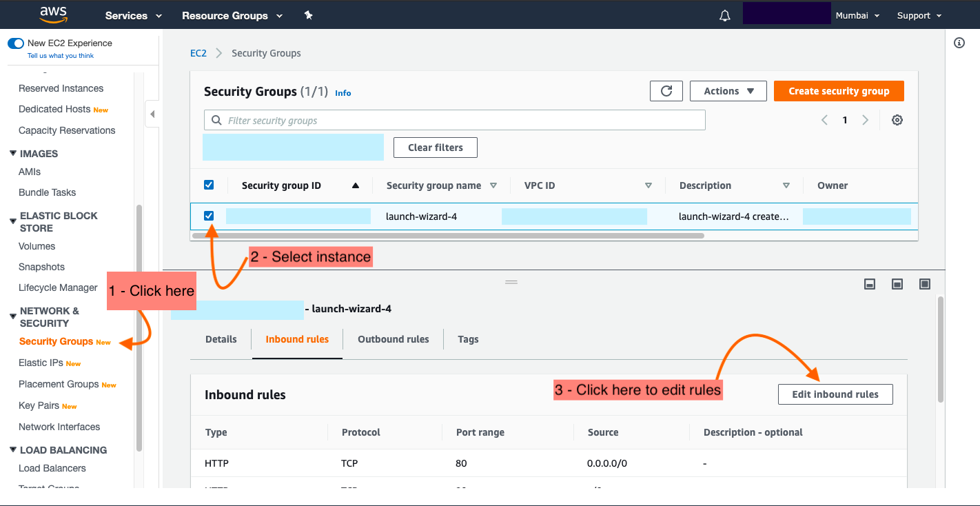The image size is (980, 506).
Task: Click the pin shortcut icon in navbar
Action: (309, 15)
